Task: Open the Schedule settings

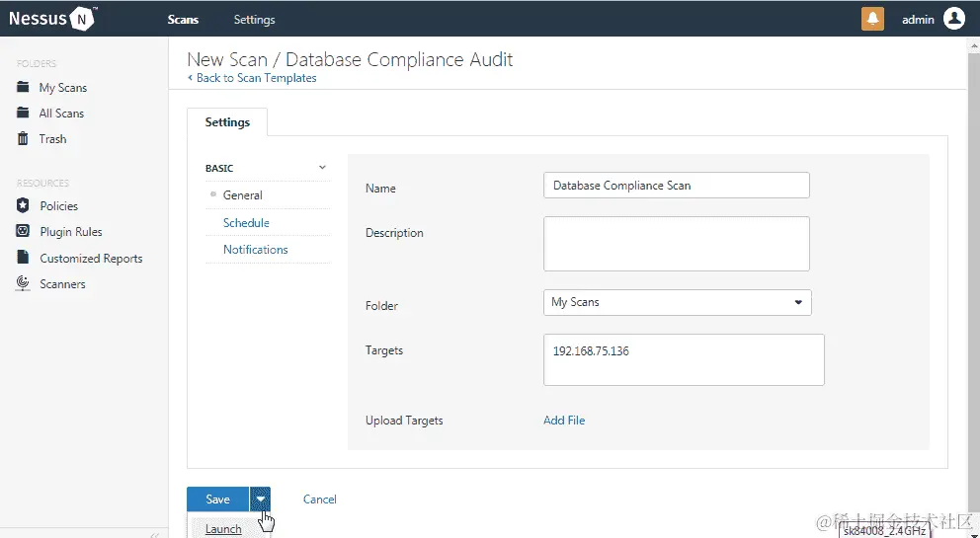Action: pos(246,222)
